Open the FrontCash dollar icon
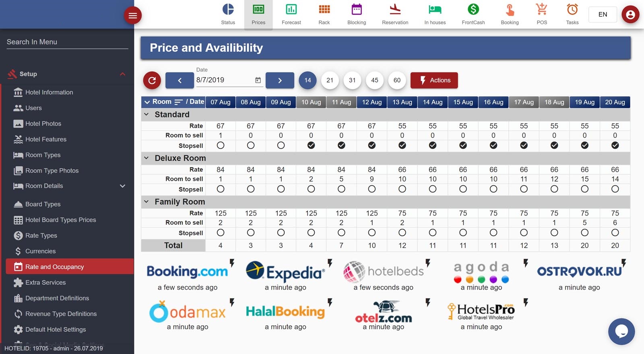Image resolution: width=644 pixels, height=354 pixels. tap(473, 9)
